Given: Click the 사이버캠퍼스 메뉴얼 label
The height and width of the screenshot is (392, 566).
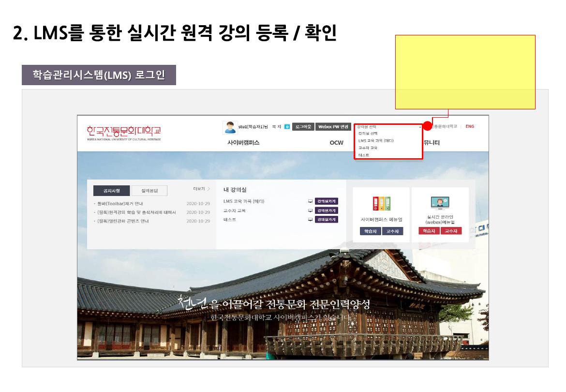Looking at the screenshot, I should click(x=382, y=219).
